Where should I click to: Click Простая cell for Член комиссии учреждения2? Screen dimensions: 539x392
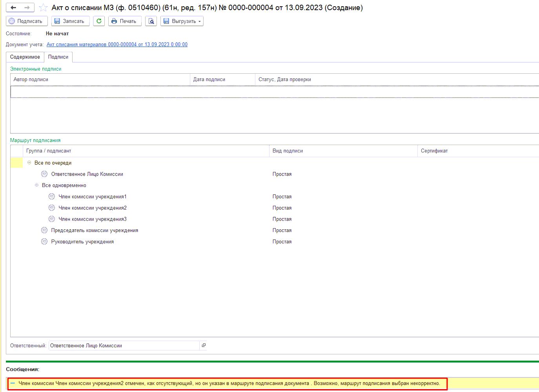coord(282,208)
